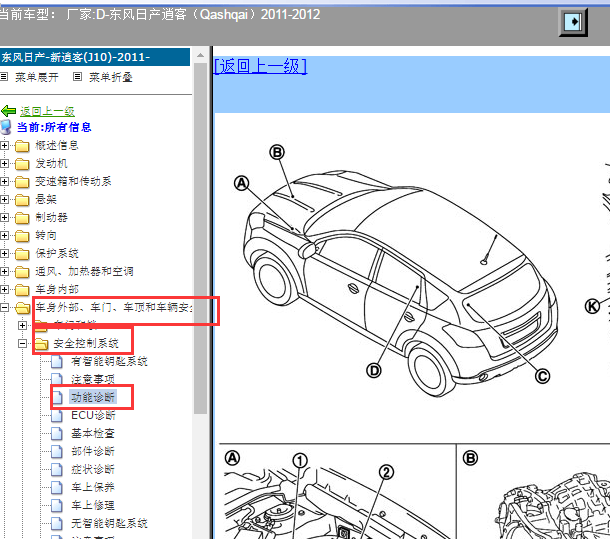Expand the 变速箱和传动系 tree node
This screenshot has width=610, height=539.
coord(4,181)
